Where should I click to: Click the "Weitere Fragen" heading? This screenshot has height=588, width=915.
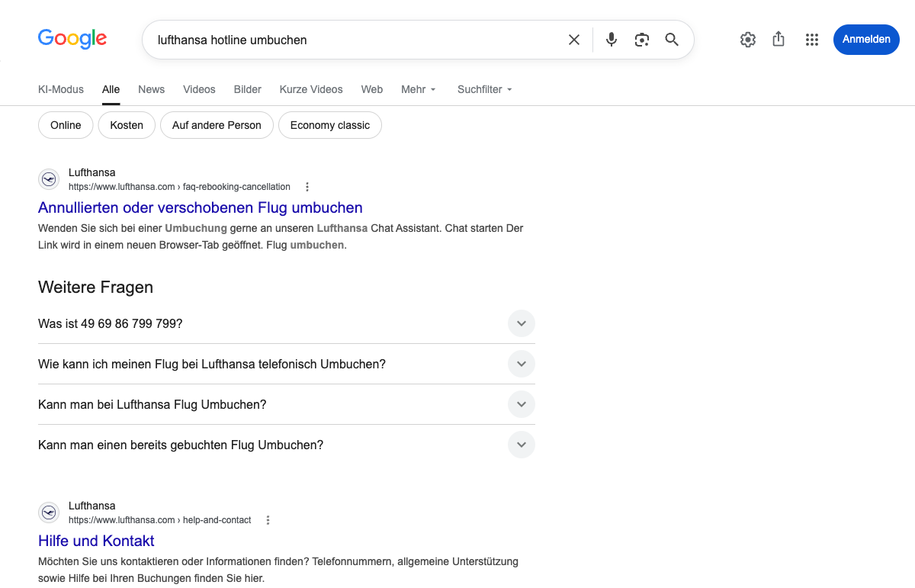pos(95,288)
